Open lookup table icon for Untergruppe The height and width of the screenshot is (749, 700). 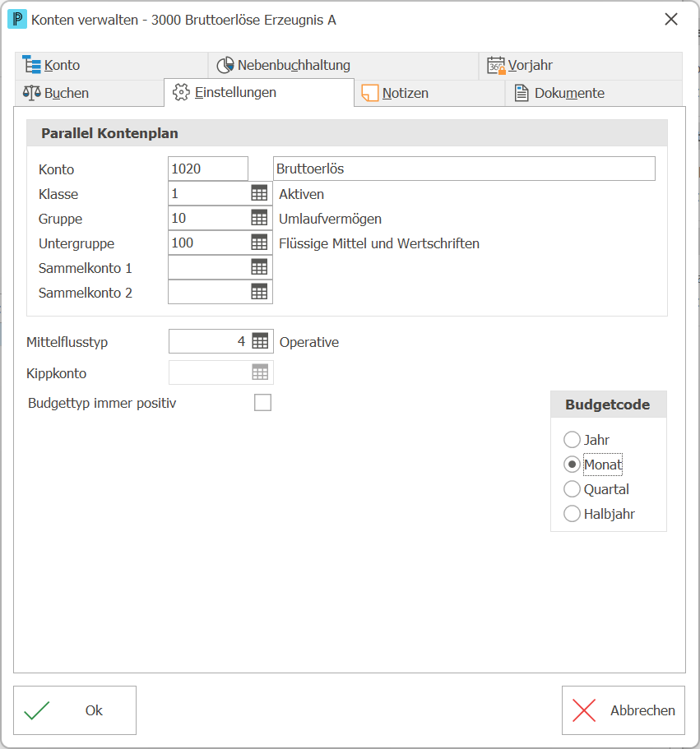tap(259, 243)
